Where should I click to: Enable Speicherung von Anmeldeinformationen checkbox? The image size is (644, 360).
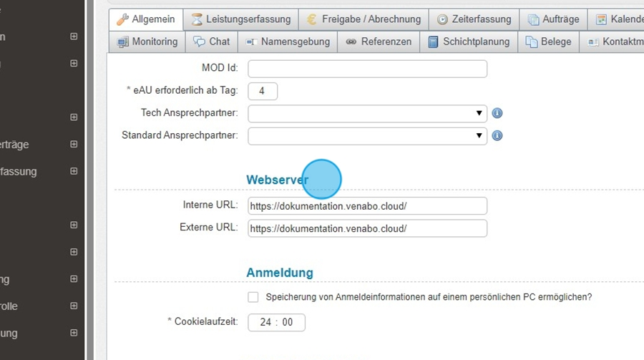[253, 297]
